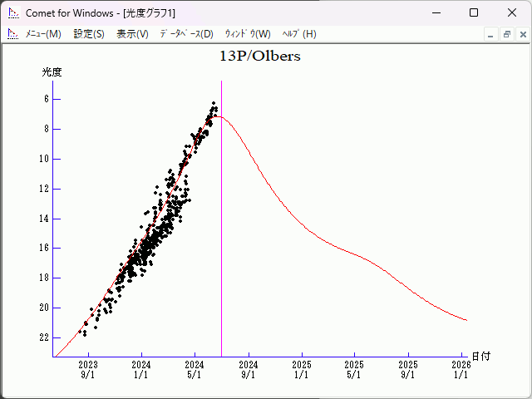
Task: Click the 光度 axis label
Action: [x=52, y=72]
